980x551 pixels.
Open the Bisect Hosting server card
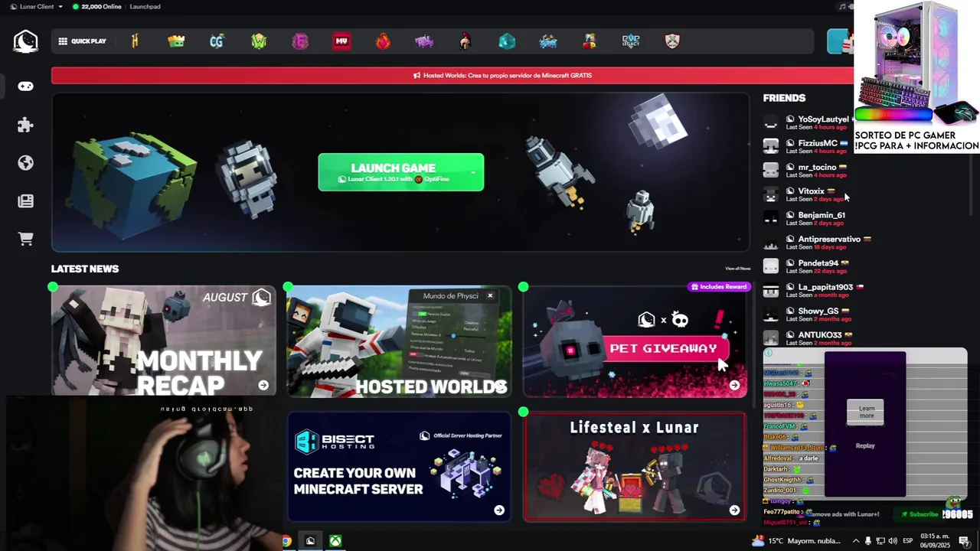tap(399, 467)
